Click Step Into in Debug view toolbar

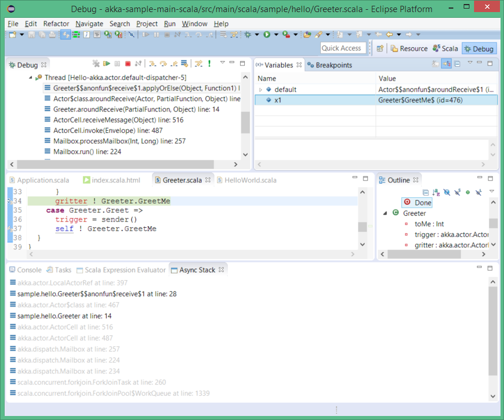click(153, 64)
